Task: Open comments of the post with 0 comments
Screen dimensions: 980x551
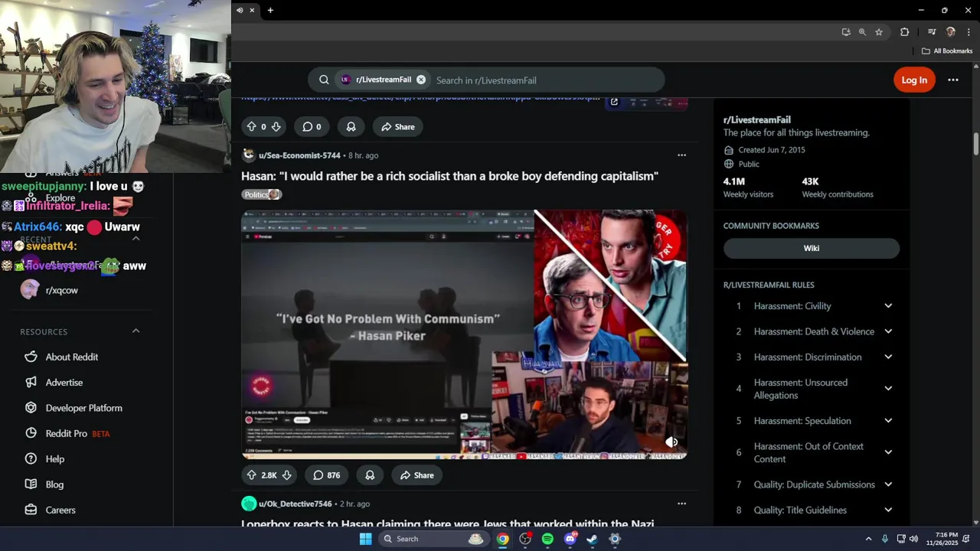Action: click(312, 127)
